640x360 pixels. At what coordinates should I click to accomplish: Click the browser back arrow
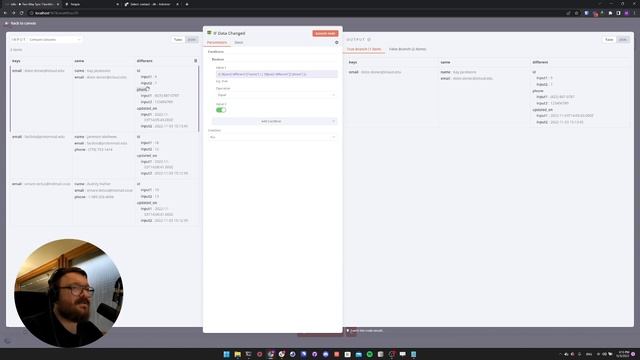tap(5, 13)
